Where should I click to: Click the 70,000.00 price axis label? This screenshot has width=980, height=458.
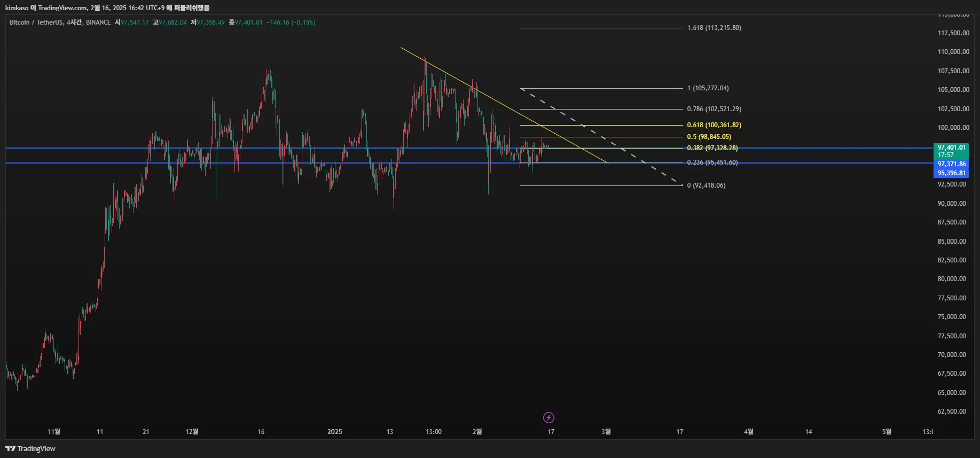click(952, 355)
